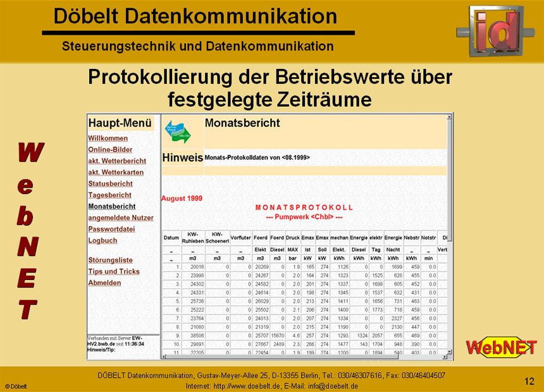Click the Druck column header
544x392 pixels.
click(293, 238)
